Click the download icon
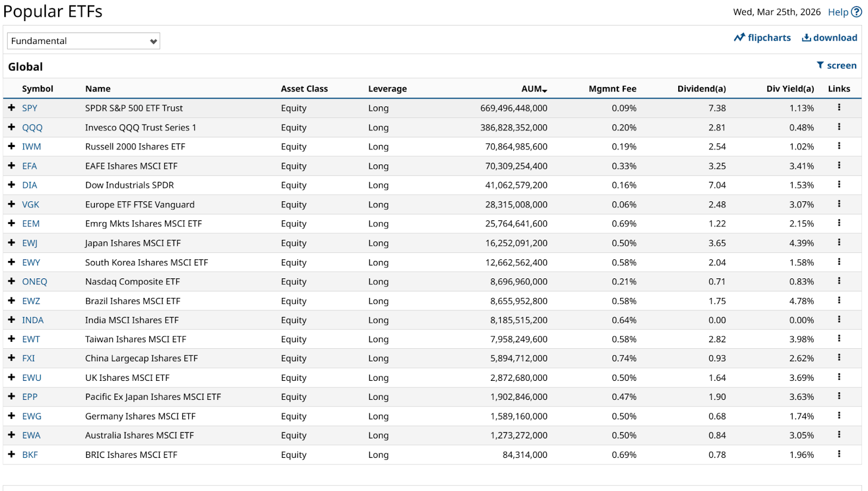Viewport: 868px width, 491px height. click(x=807, y=37)
